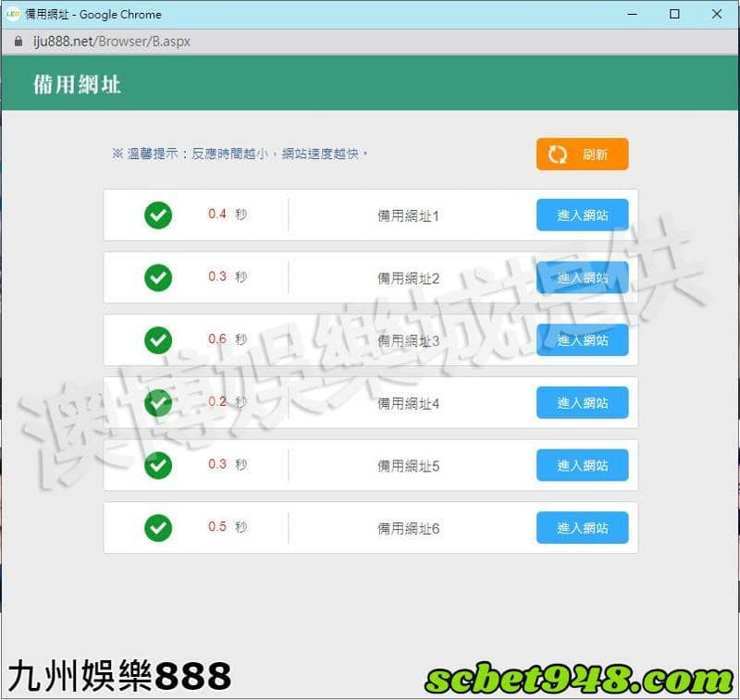
Task: Click the 0.5 秒 response time
Action: pyautogui.click(x=228, y=526)
